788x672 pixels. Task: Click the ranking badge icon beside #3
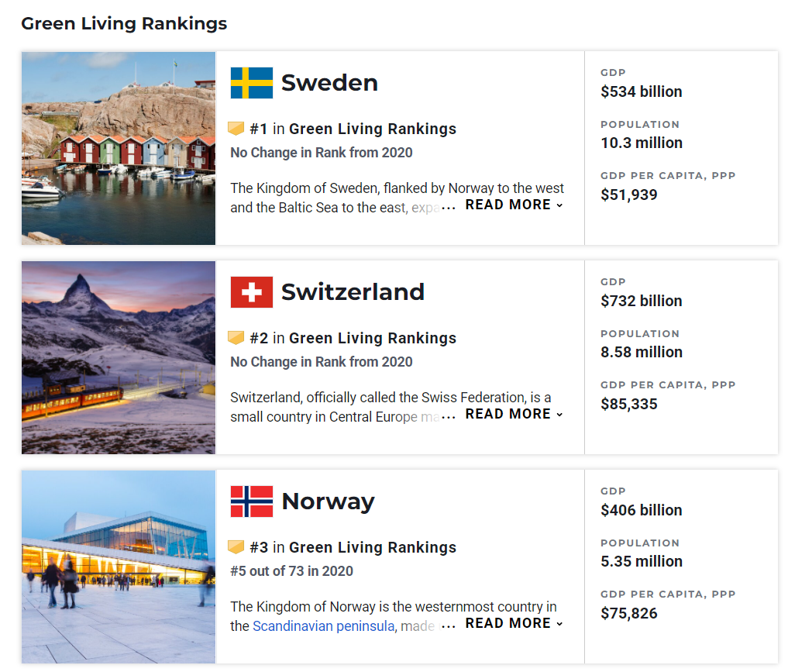coord(236,547)
